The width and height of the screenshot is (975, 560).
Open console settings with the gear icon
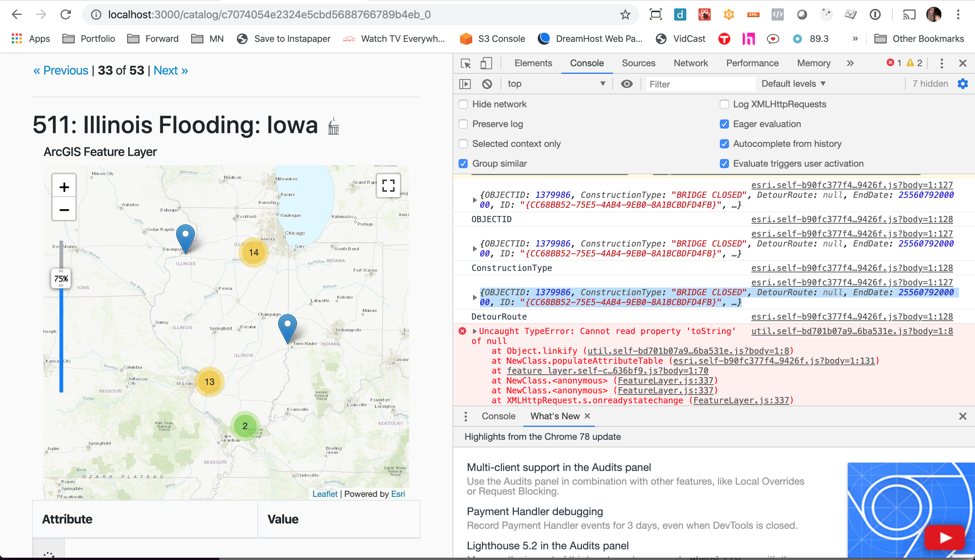pyautogui.click(x=963, y=83)
